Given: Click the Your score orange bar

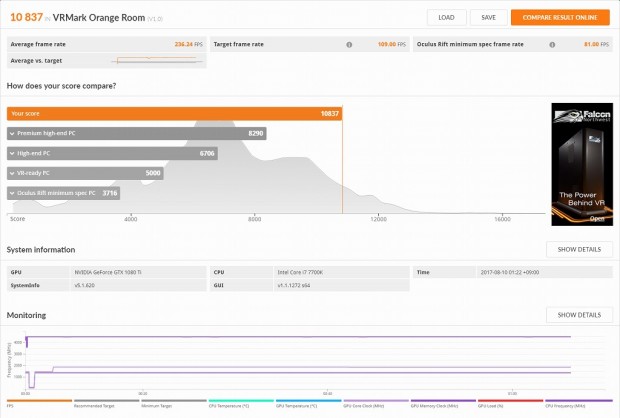Looking at the screenshot, I should (174, 113).
